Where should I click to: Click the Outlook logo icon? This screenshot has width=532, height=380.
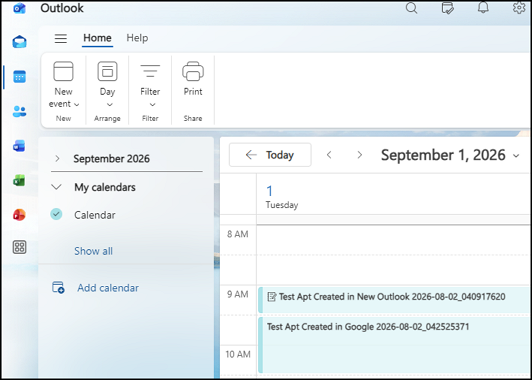19,7
